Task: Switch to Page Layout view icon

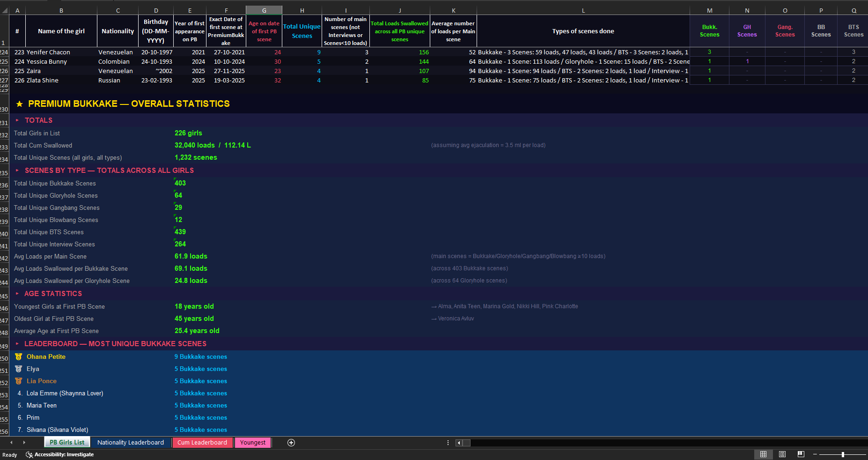Action: point(782,454)
